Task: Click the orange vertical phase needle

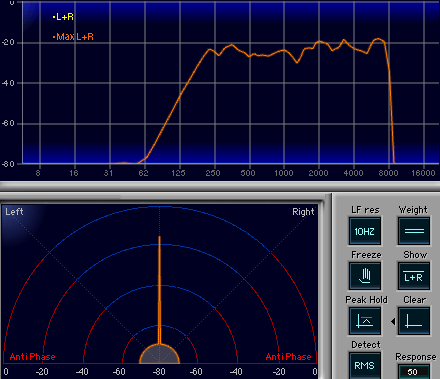Action: [x=159, y=290]
